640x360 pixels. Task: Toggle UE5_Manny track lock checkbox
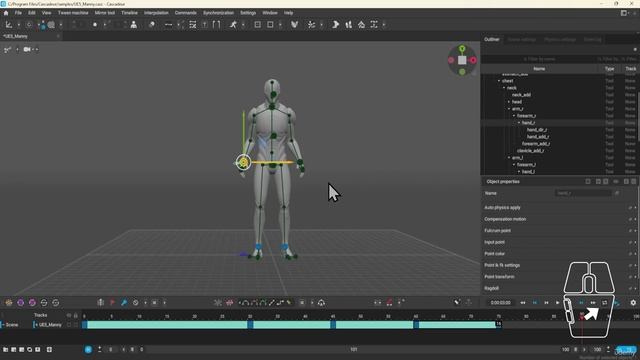point(76,325)
